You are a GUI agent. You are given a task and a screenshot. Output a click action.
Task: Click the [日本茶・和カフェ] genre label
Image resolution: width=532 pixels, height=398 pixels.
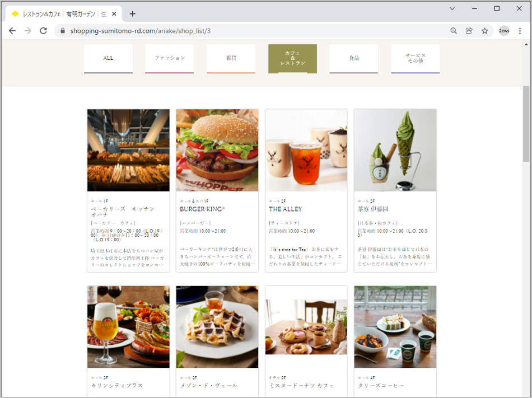(377, 223)
